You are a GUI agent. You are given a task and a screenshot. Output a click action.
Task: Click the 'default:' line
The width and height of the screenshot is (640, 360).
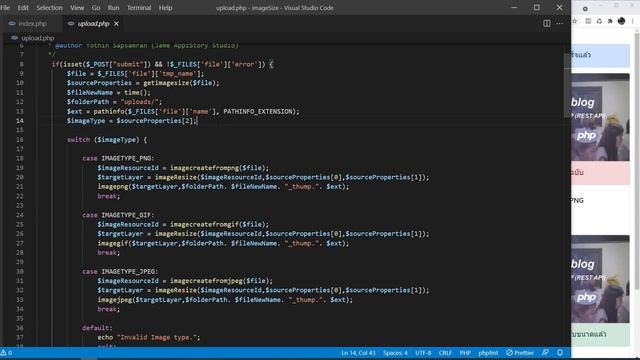coord(97,328)
